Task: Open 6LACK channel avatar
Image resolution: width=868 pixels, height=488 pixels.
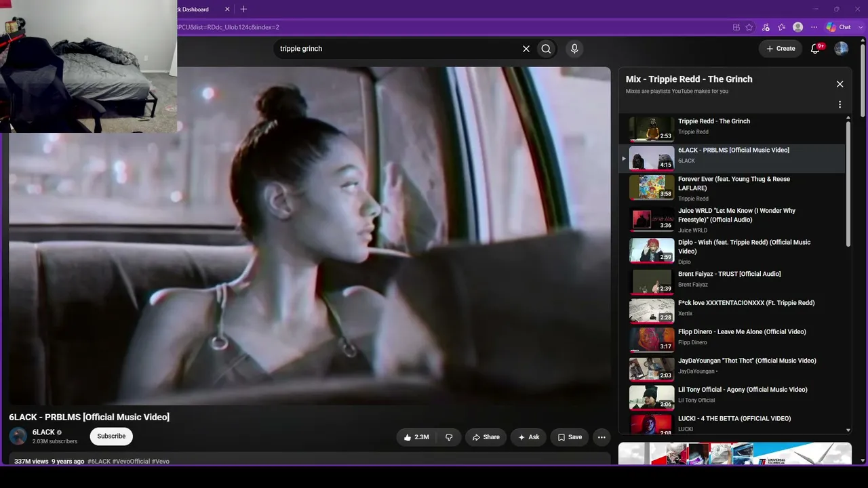Action: [18, 436]
